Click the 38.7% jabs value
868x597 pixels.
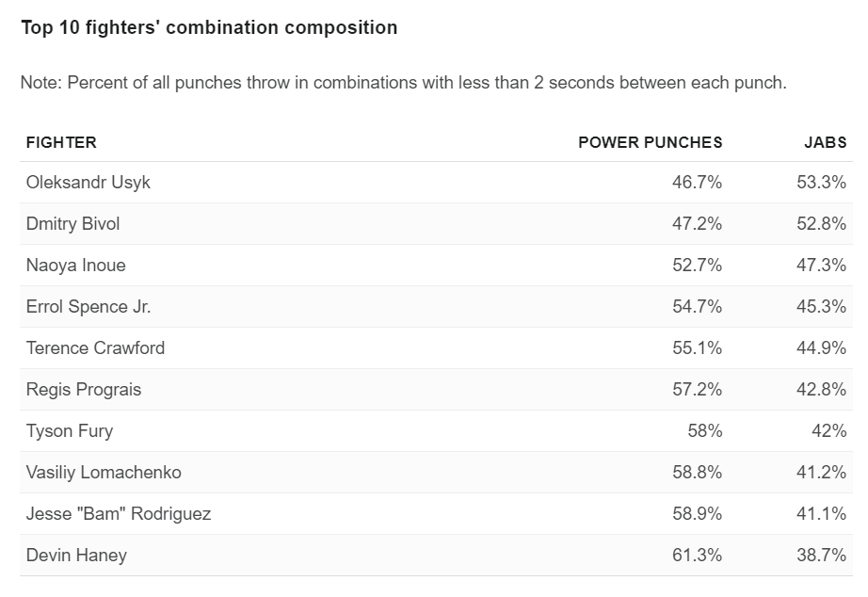pos(822,555)
